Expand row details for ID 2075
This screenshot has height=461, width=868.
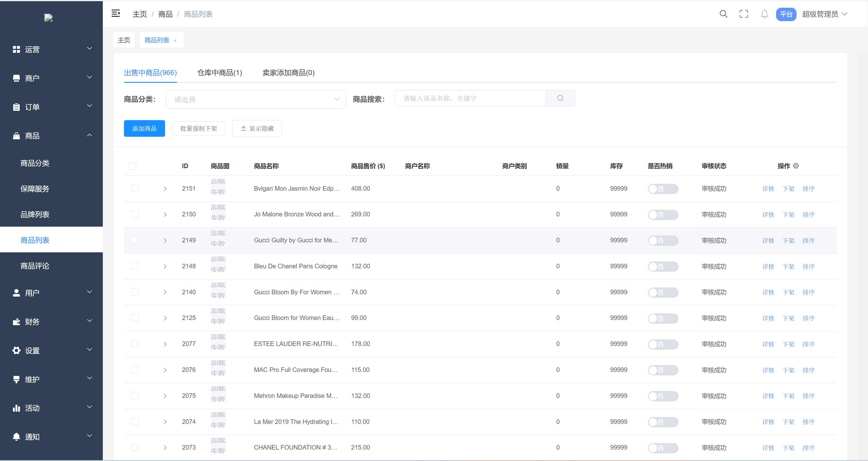click(x=165, y=396)
